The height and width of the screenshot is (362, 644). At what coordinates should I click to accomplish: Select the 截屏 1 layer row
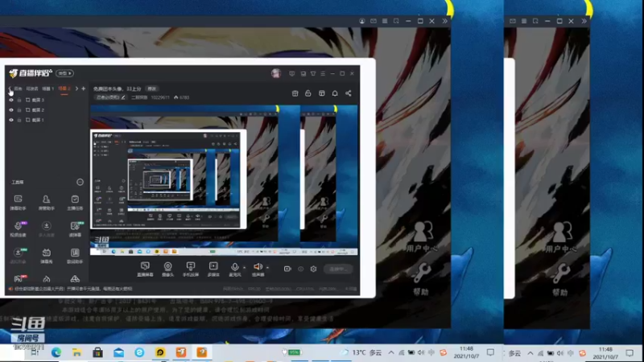click(x=47, y=120)
